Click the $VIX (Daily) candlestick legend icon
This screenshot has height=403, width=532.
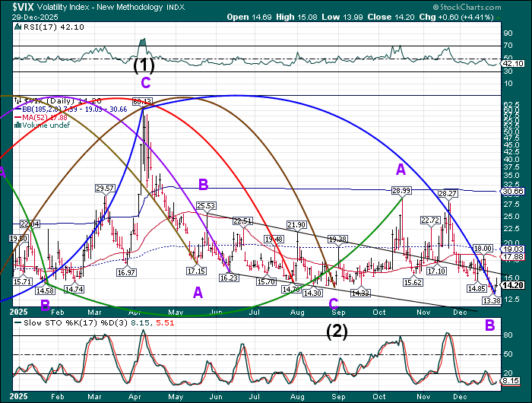(19, 100)
